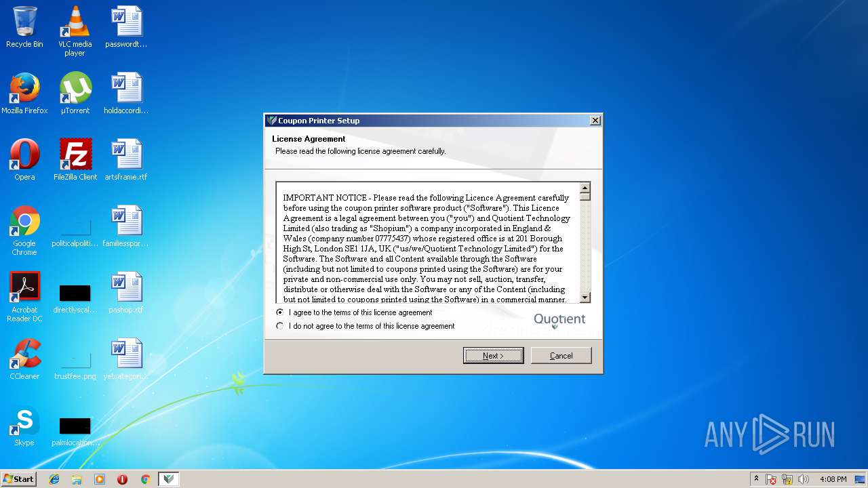Click the license text scrollbar thumb
Image resolution: width=868 pixels, height=488 pixels.
(585, 196)
